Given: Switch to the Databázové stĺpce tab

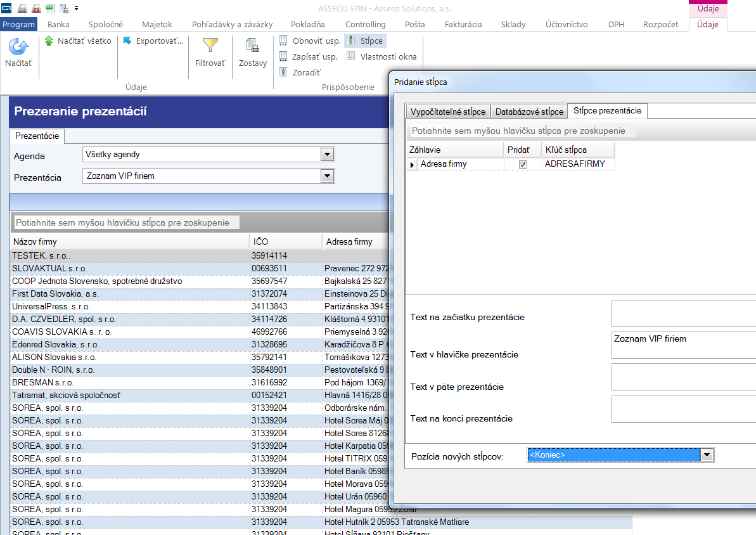Looking at the screenshot, I should [x=529, y=112].
